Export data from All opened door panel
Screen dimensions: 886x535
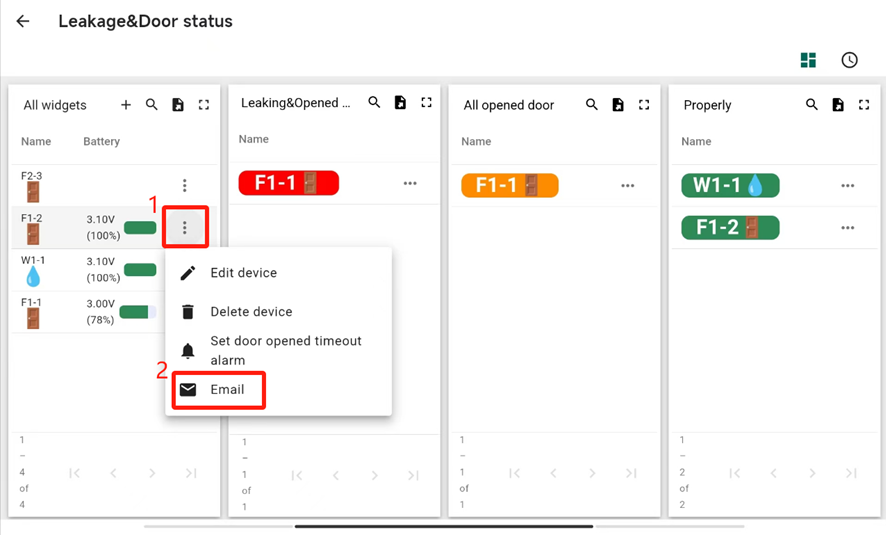618,105
